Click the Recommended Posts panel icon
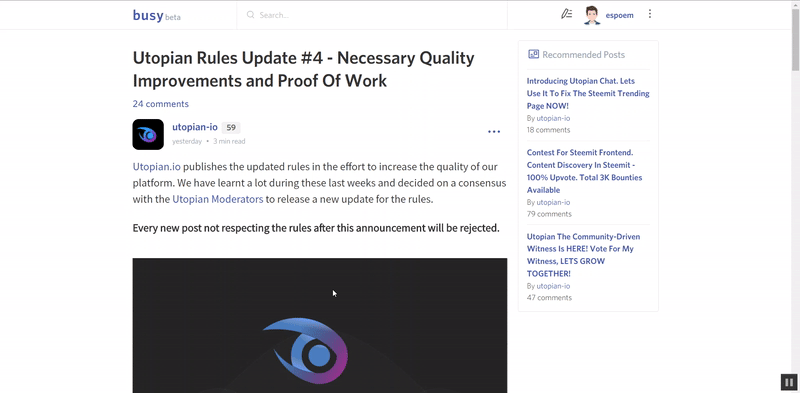 (534, 54)
